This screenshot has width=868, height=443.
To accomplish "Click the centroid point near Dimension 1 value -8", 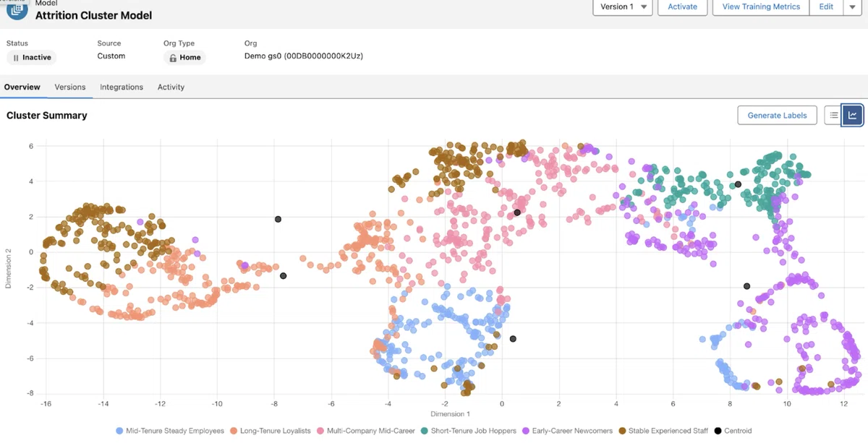I will click(x=278, y=219).
